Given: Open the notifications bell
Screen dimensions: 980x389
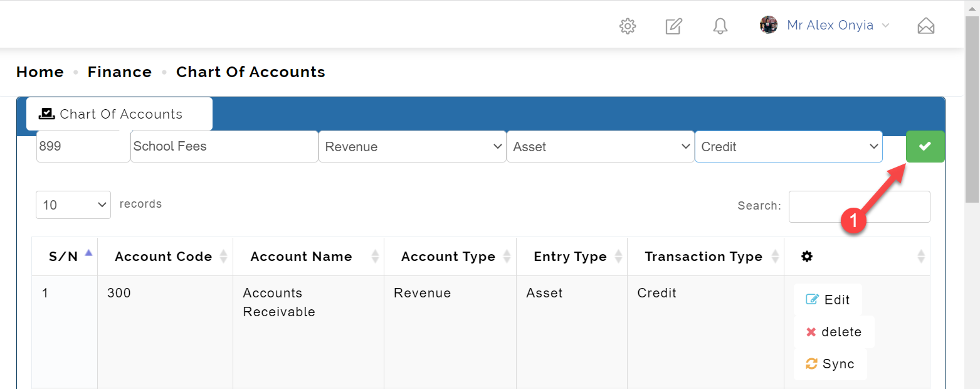Looking at the screenshot, I should tap(720, 26).
